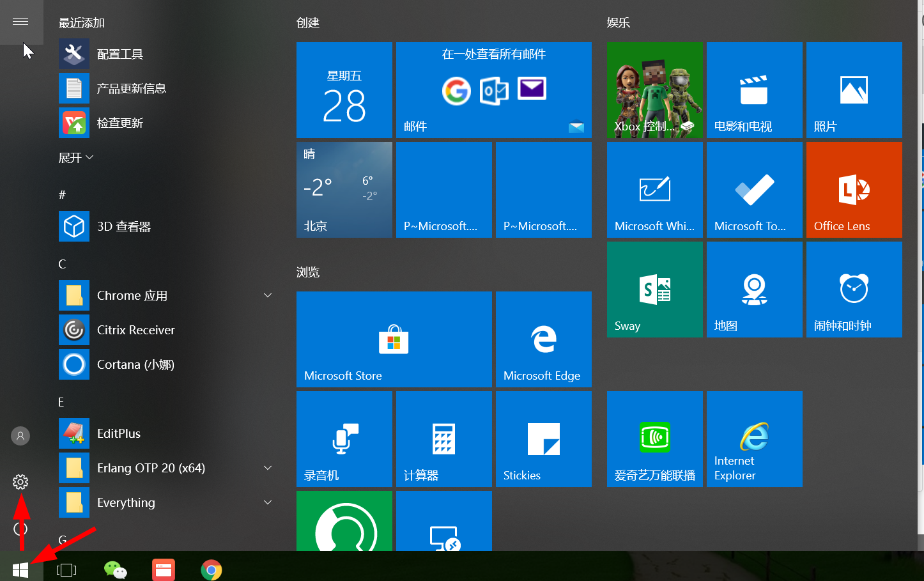The image size is (924, 581).
Task: Open Microsoft To-Do tile
Action: 755,190
